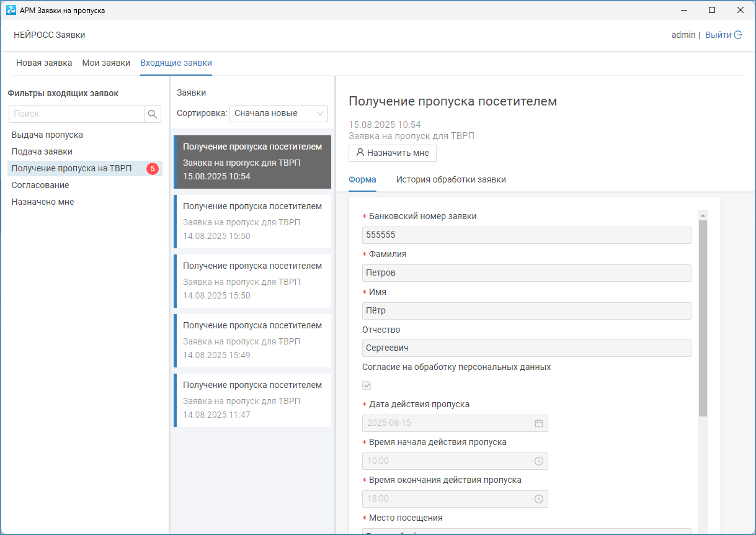
Task: Click the red badge showing 5 requests
Action: pyautogui.click(x=153, y=169)
